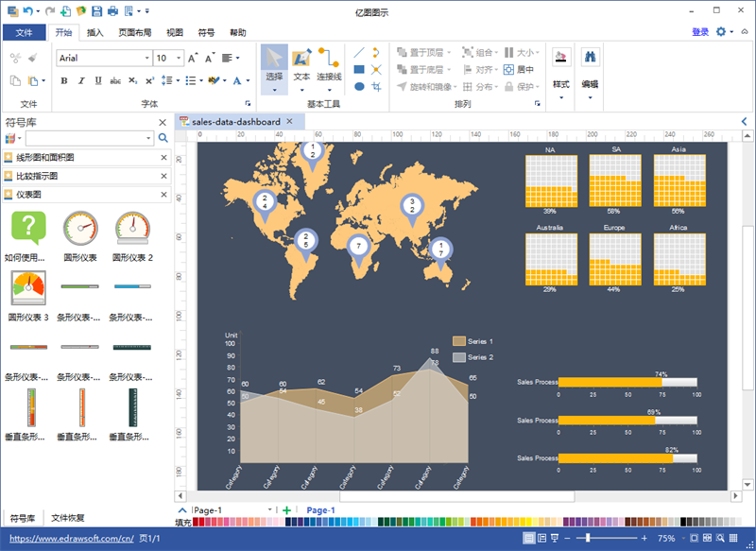Switch to the 页面布局 tab

[x=135, y=32]
